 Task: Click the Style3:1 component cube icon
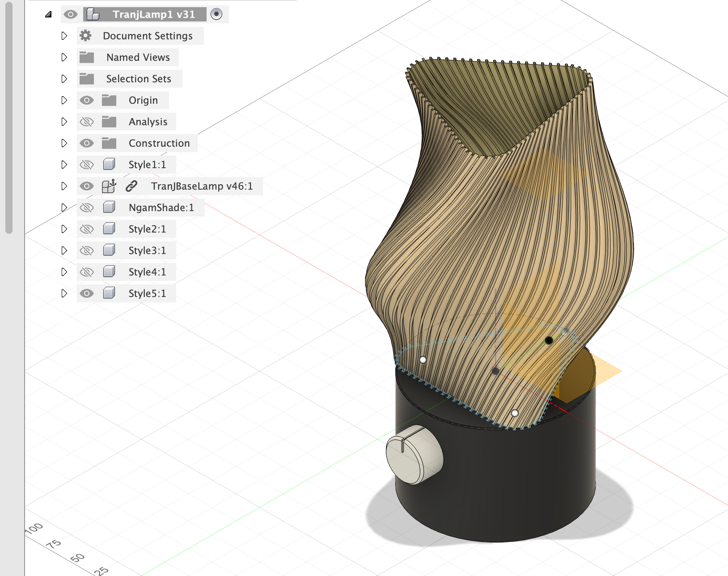click(x=109, y=250)
